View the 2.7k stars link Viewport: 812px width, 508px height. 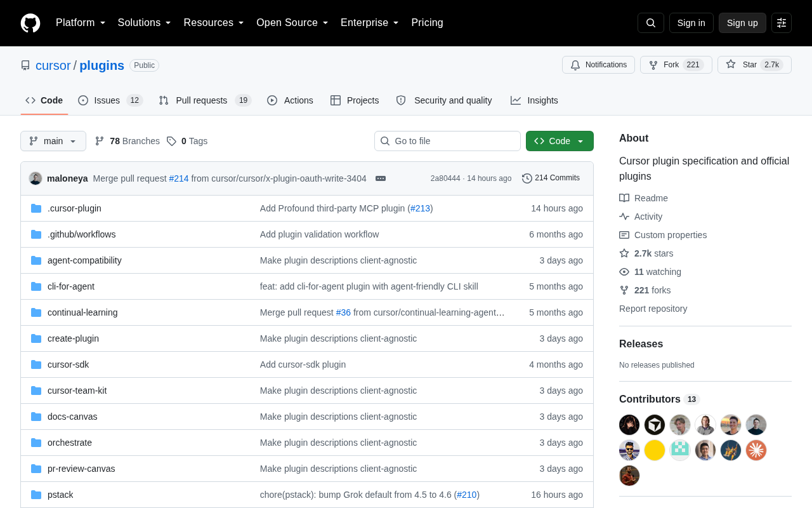pos(646,253)
